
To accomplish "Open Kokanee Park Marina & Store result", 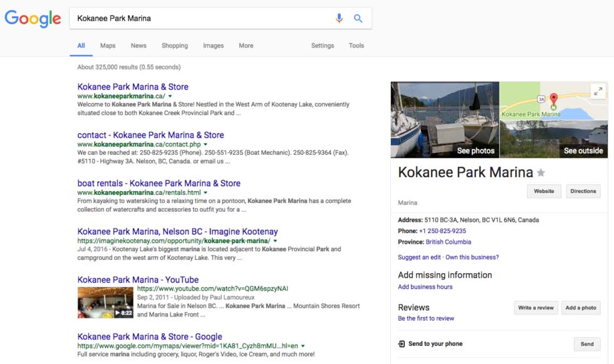I will click(133, 86).
